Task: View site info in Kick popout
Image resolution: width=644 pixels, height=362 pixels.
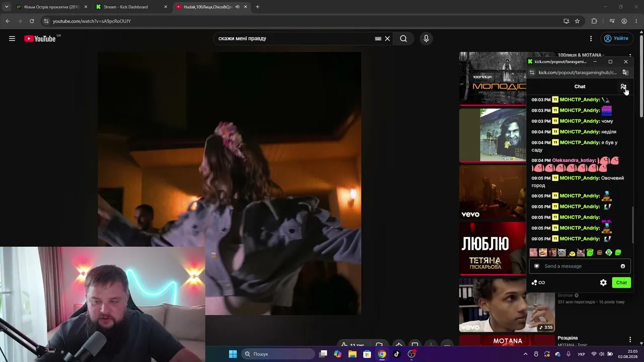Action: pyautogui.click(x=532, y=72)
